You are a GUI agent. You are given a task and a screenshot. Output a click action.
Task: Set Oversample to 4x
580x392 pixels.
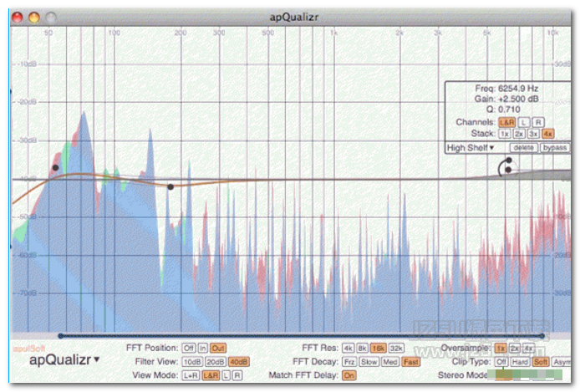[x=528, y=348]
